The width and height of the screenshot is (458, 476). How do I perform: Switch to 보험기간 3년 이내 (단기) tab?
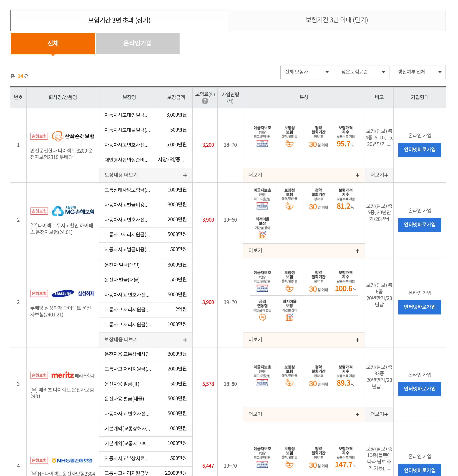(337, 20)
